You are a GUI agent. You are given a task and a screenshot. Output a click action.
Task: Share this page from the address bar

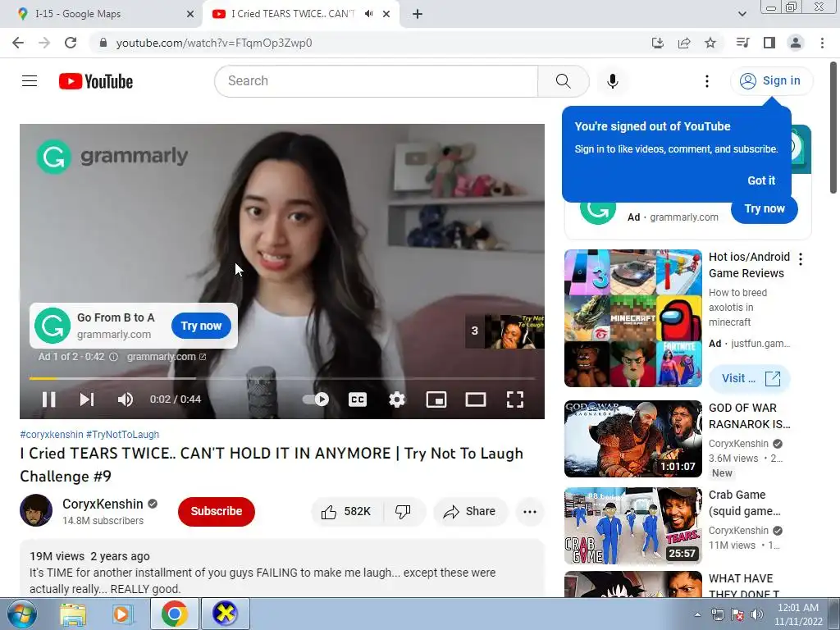pos(684,43)
